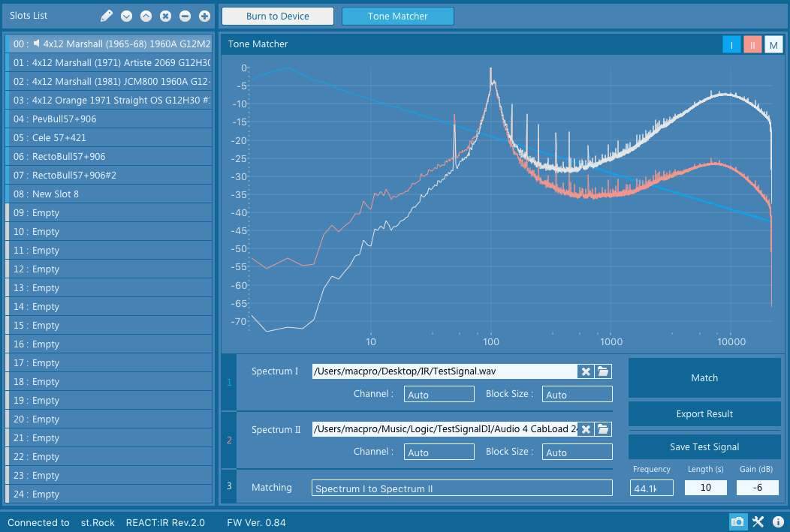Viewport: 790px width, 532px height.
Task: Toggle Spectrum I curve visibility button
Action: click(x=731, y=45)
